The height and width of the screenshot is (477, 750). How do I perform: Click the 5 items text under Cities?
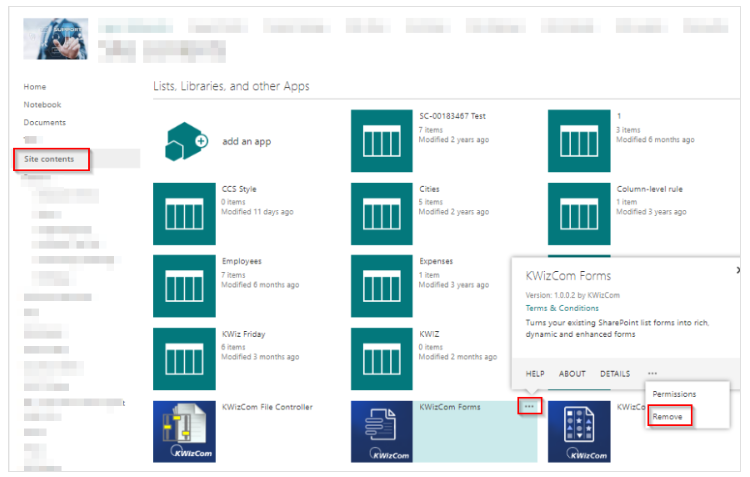(x=431, y=202)
